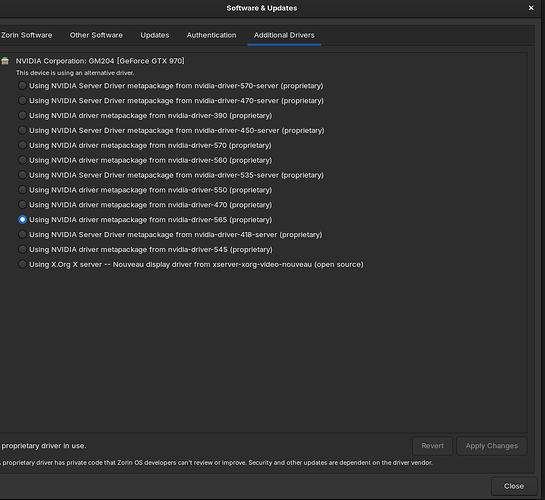
Task: Click 'This device is using an alternative driver' text
Action: tap(75, 73)
